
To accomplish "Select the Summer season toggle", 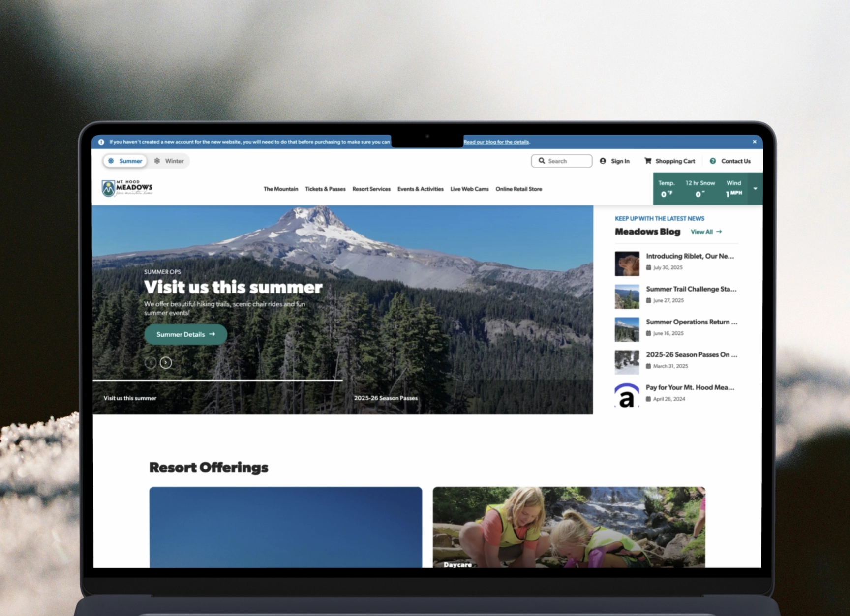I will (x=125, y=161).
